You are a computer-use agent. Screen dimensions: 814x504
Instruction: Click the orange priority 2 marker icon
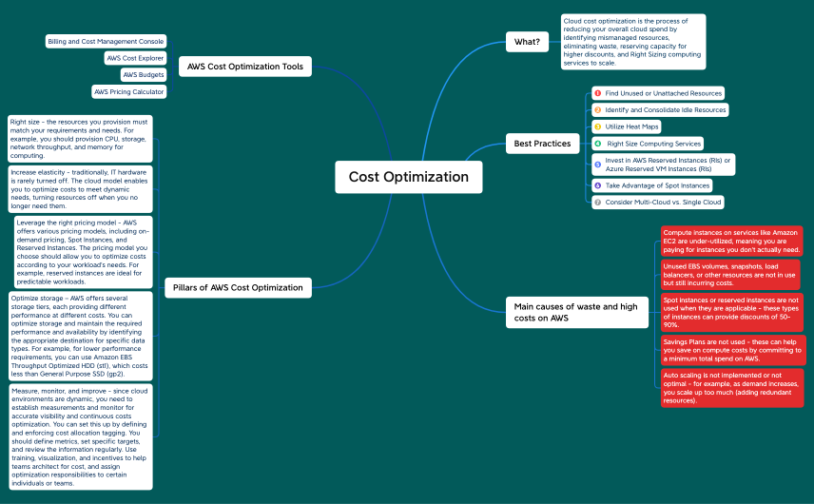click(x=597, y=110)
